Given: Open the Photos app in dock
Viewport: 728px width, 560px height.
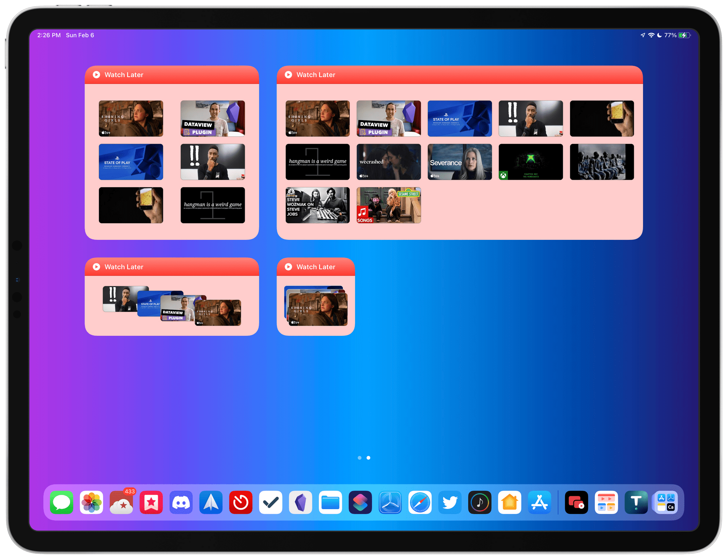Looking at the screenshot, I should (91, 502).
